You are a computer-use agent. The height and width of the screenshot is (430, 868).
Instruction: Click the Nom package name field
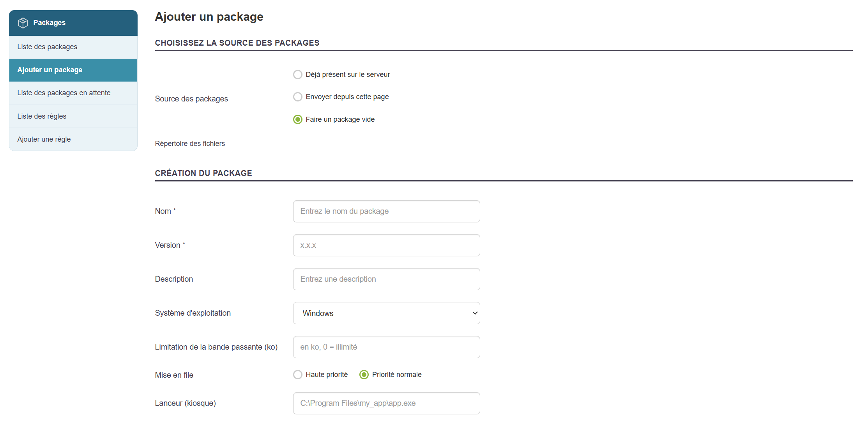(x=386, y=211)
